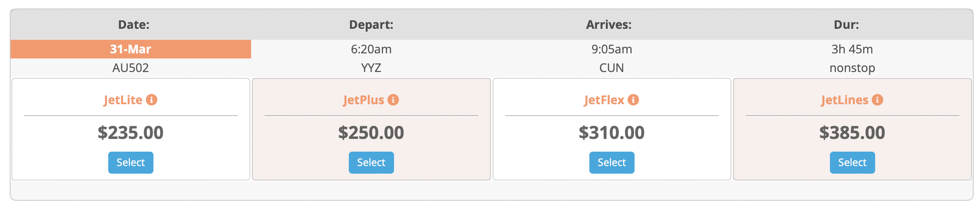Click the JetFlex fare heading
Screen dimensions: 980x205
point(604,100)
